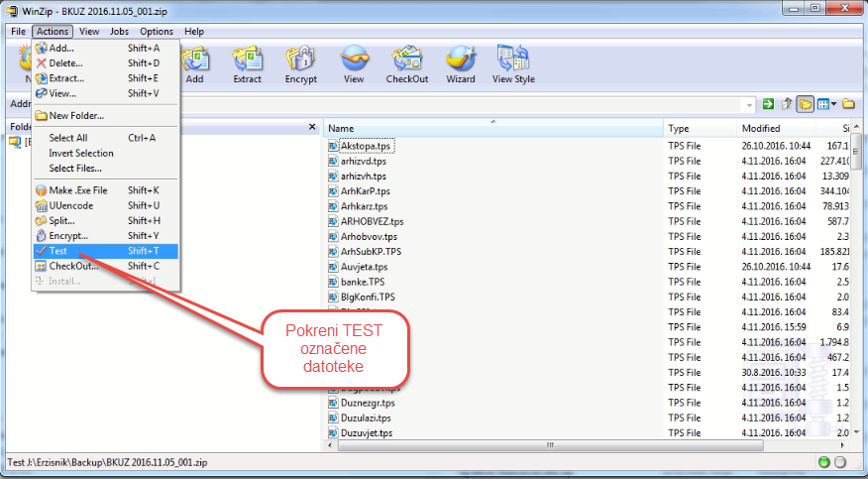Click file icon next to banke.TPS
Viewport: 868px width, 479px height.
(333, 282)
